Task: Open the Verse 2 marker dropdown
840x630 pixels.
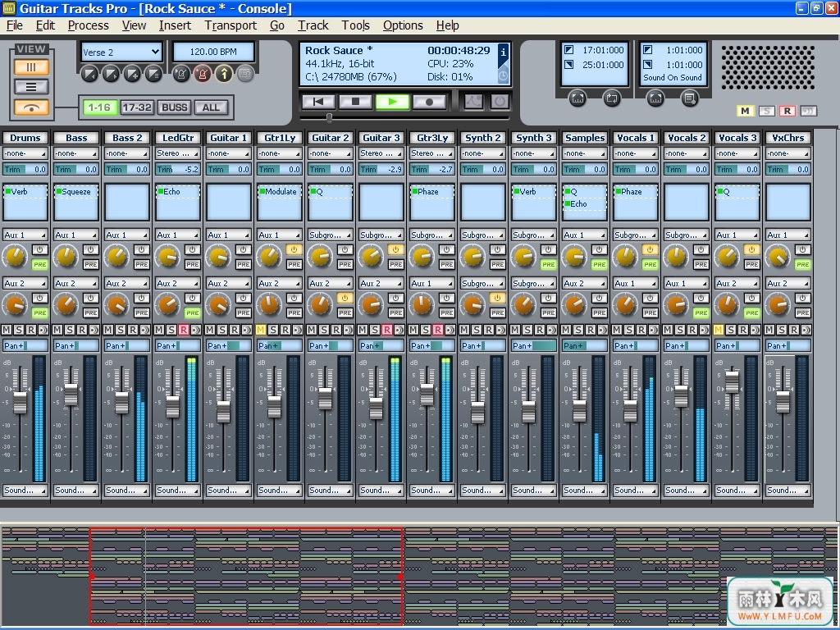Action: point(121,52)
